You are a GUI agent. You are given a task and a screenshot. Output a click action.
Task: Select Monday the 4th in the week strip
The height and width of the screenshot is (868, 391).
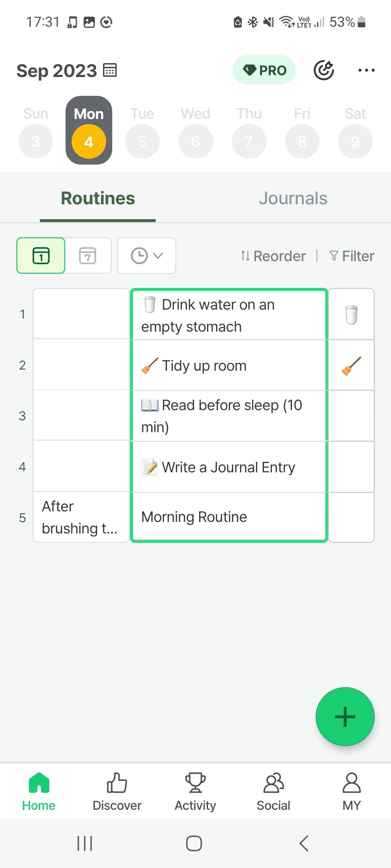(x=88, y=141)
